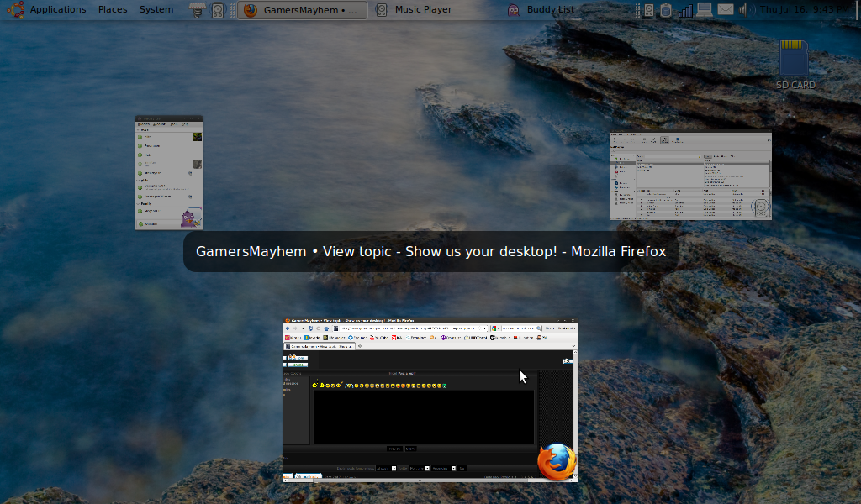The width and height of the screenshot is (861, 504).
Task: Open the clipboard tray icon
Action: [666, 10]
